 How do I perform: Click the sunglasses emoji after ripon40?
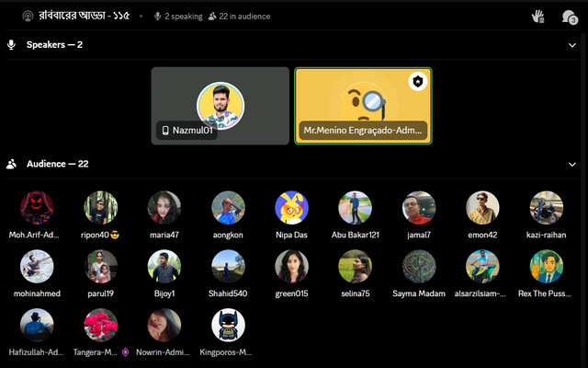click(x=115, y=236)
